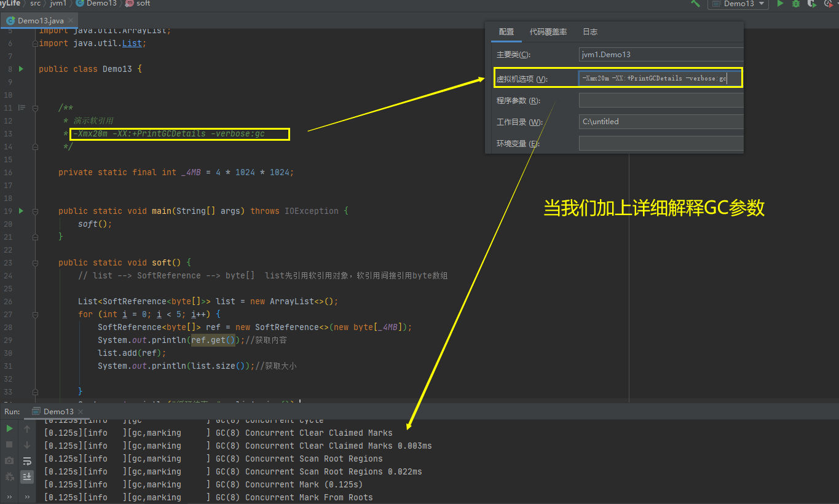This screenshot has height=504, width=839.
Task: Click the 程序参数 (R): label
Action: coord(518,101)
